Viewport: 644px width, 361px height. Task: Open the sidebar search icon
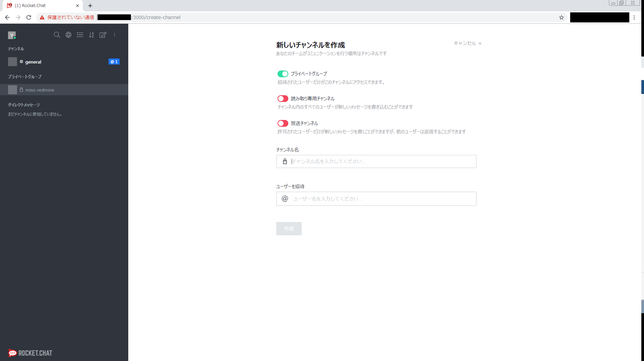pyautogui.click(x=57, y=35)
